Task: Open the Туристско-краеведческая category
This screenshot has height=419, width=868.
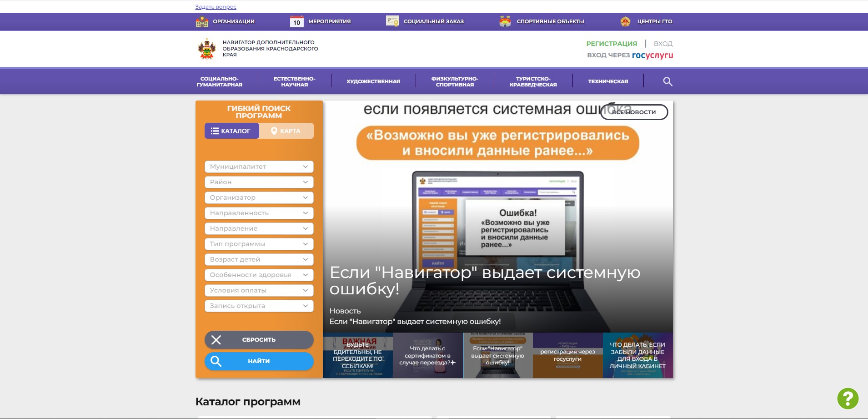Action: click(533, 81)
